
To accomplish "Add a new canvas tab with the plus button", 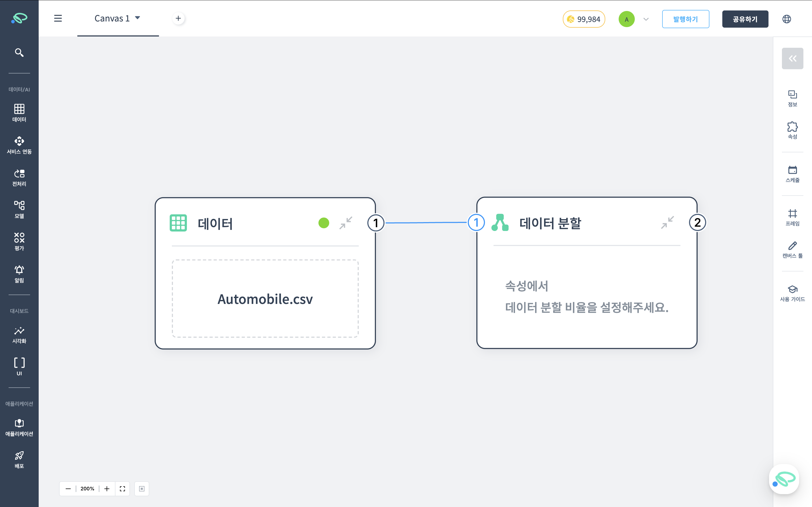I will (178, 18).
